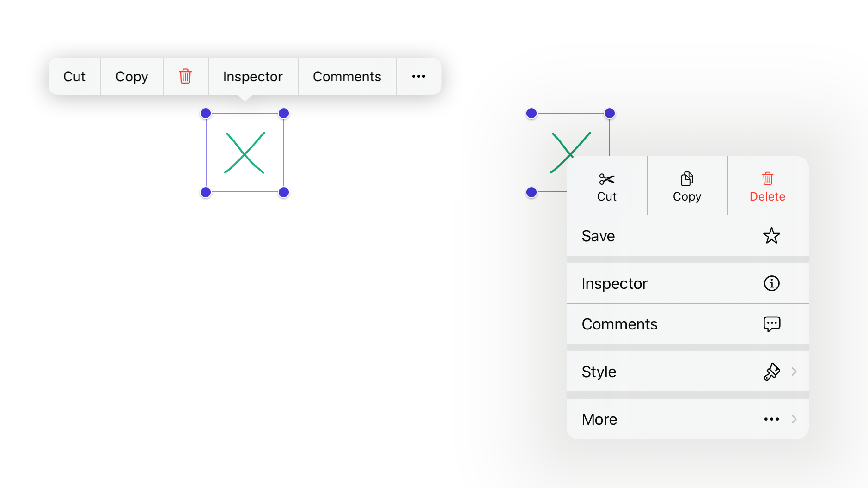Click the bottom-right selection handle of left shape
The image size is (868, 488).
click(x=284, y=192)
